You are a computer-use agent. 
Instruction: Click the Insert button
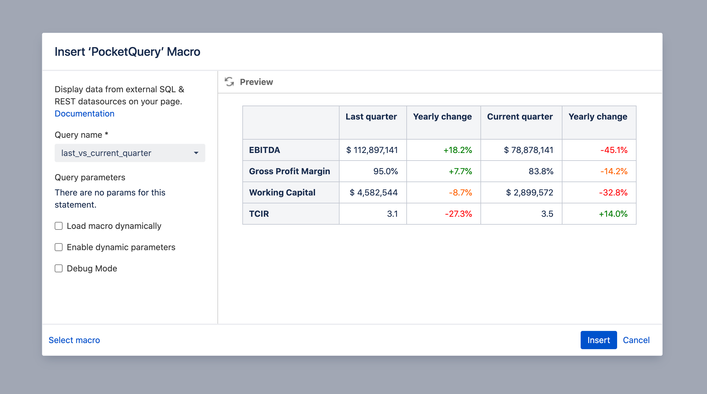click(x=598, y=340)
